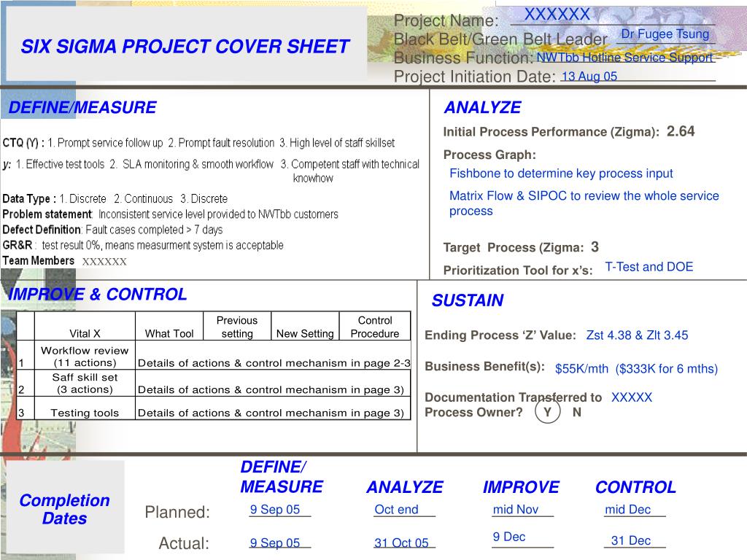This screenshot has height=560, width=747.
Task: Click the 'DEFINE/MEASURE' section heading
Action: tap(82, 108)
